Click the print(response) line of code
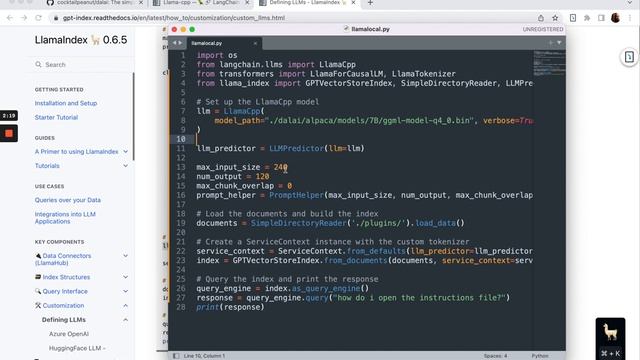Viewport: 640px width, 360px height. (230, 307)
